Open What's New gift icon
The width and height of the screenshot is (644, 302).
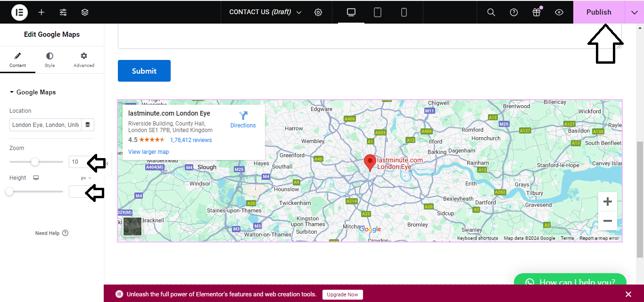(537, 12)
